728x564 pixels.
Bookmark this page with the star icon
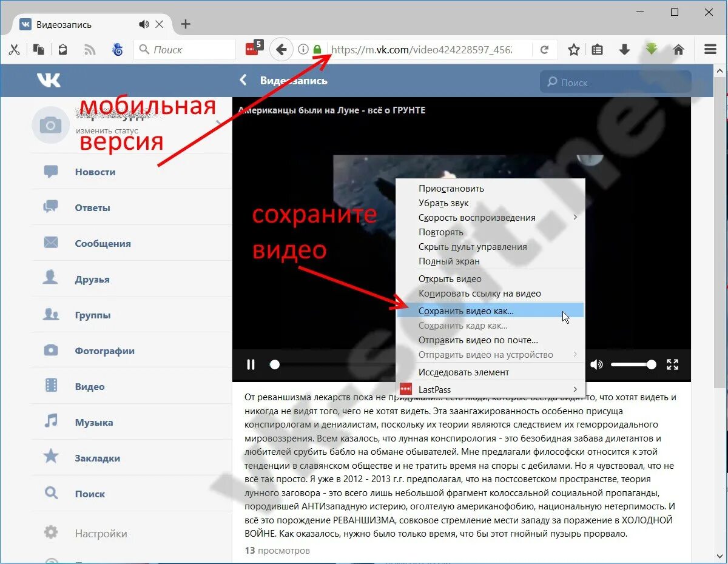click(x=573, y=50)
